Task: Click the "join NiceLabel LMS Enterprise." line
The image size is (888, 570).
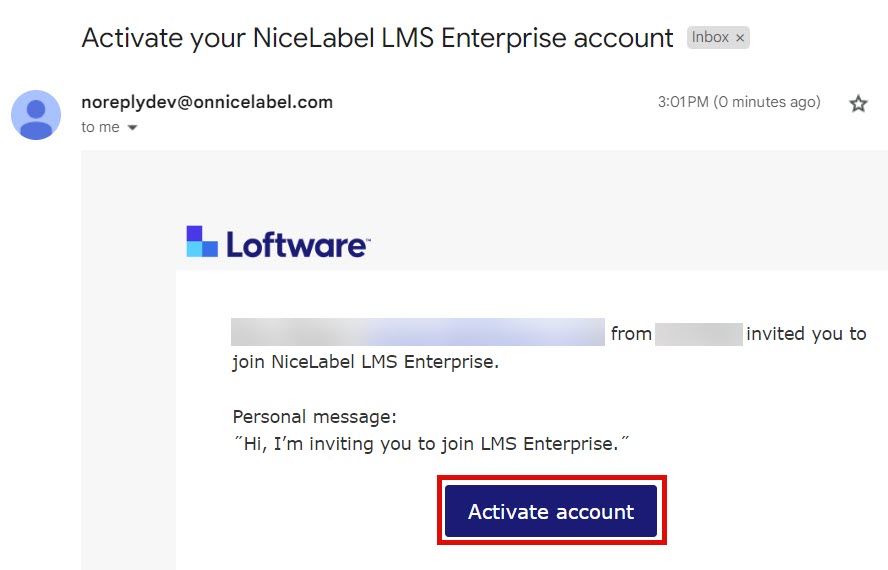Action: (x=365, y=362)
